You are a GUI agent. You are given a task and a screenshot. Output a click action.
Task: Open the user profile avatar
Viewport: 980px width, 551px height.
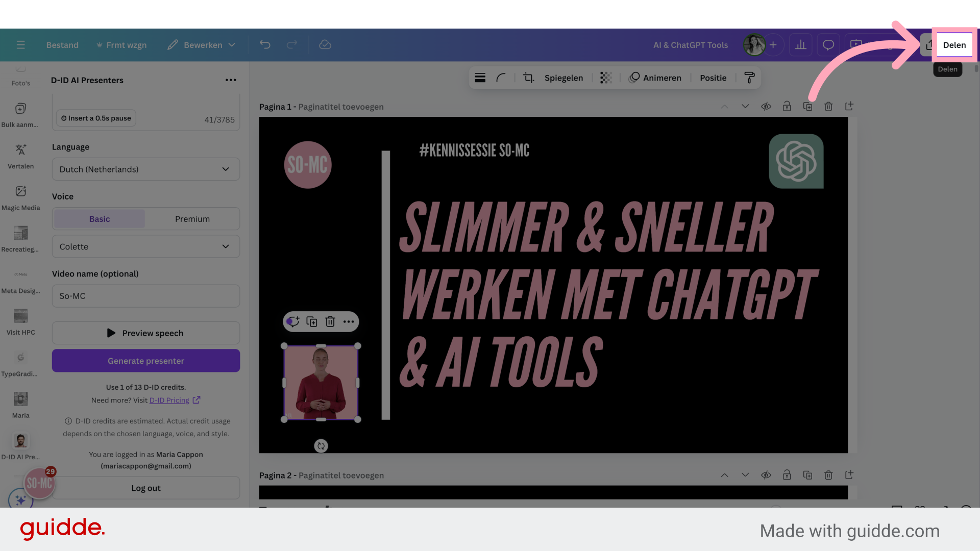click(754, 45)
